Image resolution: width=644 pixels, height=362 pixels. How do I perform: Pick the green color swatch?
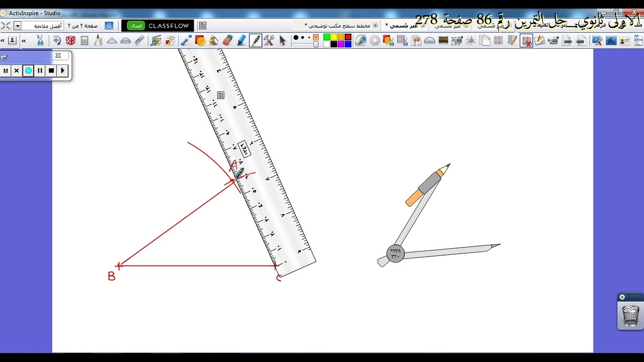[x=327, y=37]
